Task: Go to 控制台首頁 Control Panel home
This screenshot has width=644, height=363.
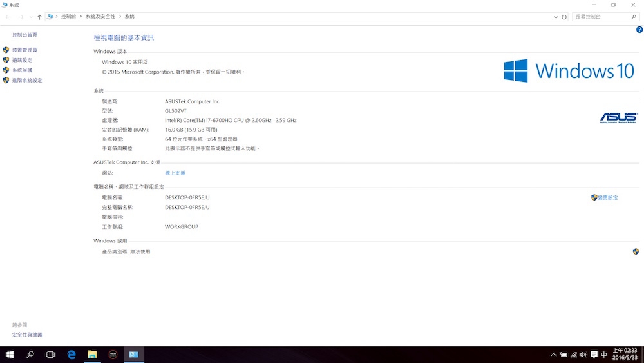Action: click(x=24, y=35)
